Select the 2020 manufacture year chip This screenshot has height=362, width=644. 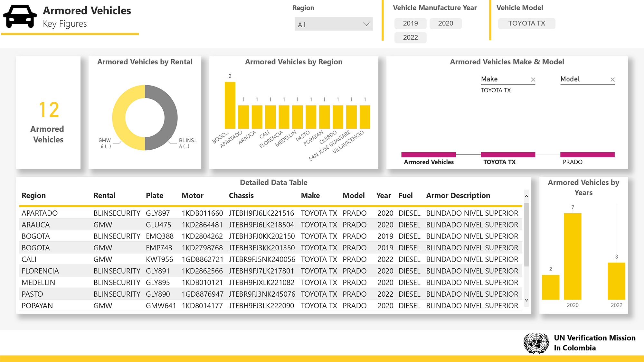(x=446, y=23)
